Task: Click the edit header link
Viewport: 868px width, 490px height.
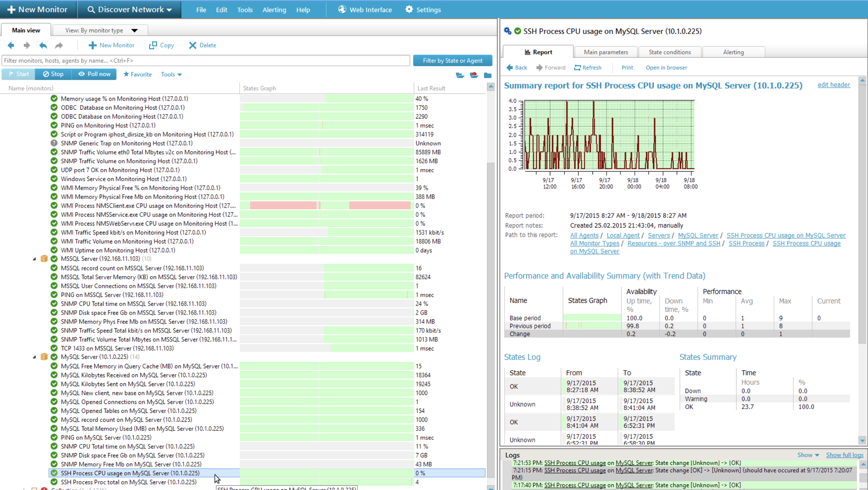Action: pyautogui.click(x=833, y=85)
